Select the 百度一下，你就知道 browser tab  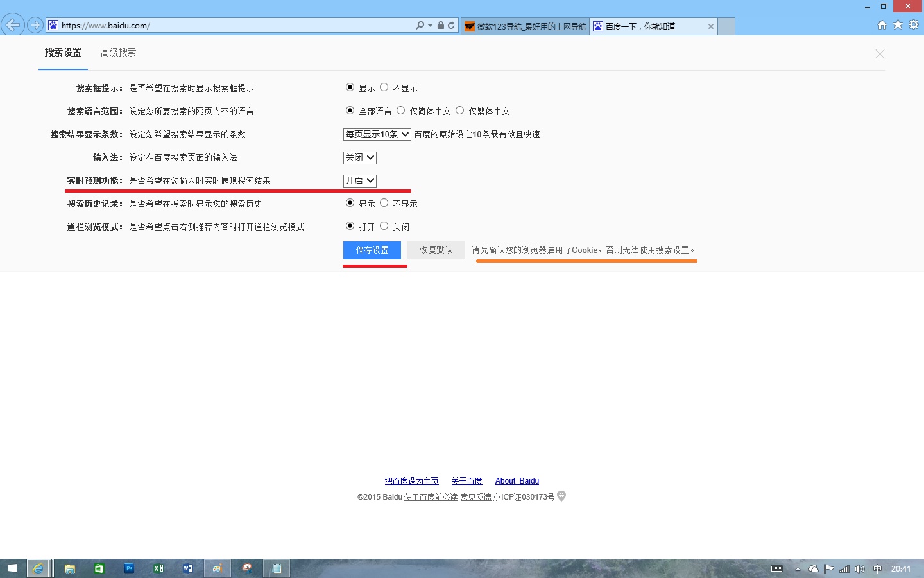pos(653,26)
